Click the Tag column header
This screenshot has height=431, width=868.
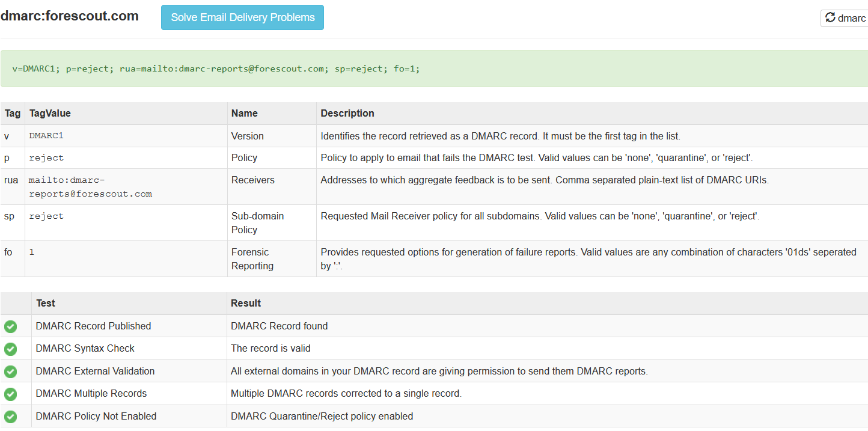12,113
